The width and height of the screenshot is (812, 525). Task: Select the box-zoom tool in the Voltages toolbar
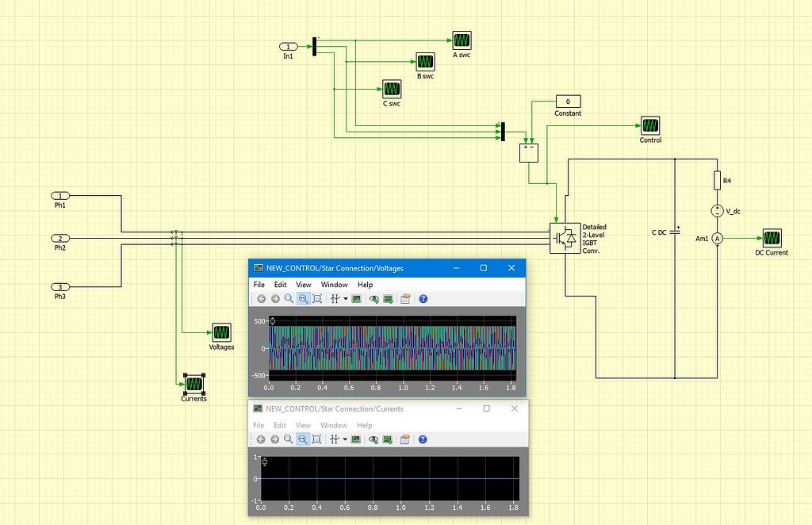tap(317, 298)
